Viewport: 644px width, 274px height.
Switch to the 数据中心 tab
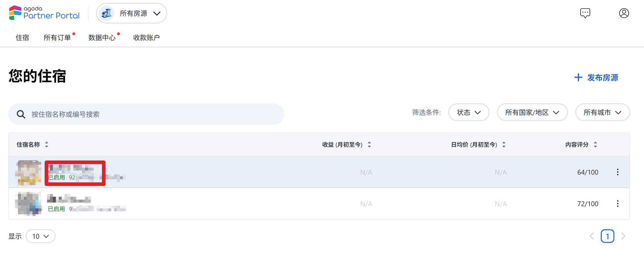point(102,38)
